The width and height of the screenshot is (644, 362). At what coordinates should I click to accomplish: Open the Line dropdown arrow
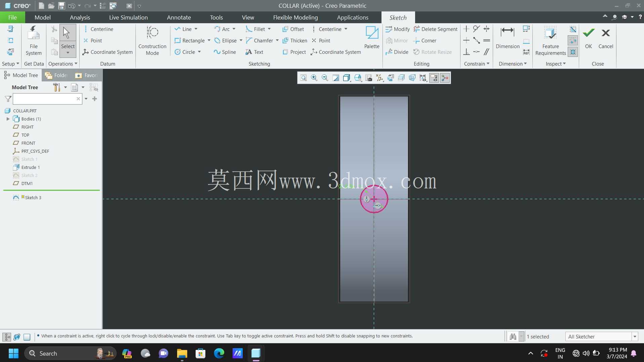[196, 29]
